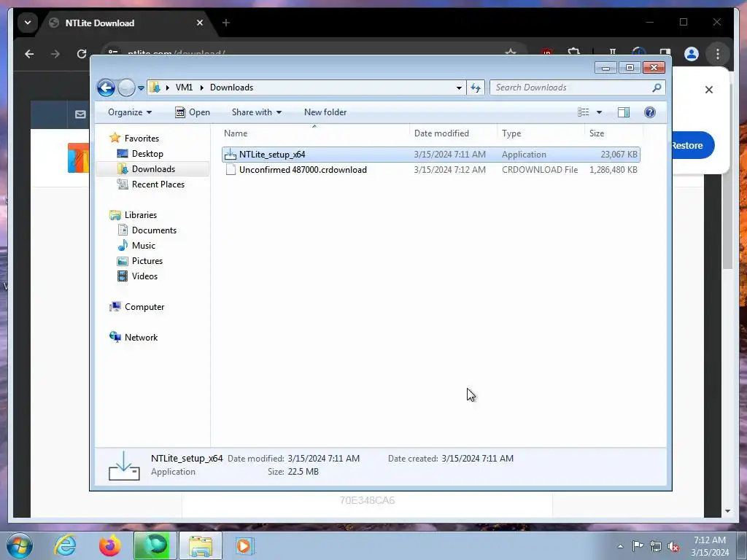This screenshot has width=747, height=560.
Task: Click the taskbar clock showing 7:12 AM
Action: [x=710, y=546]
